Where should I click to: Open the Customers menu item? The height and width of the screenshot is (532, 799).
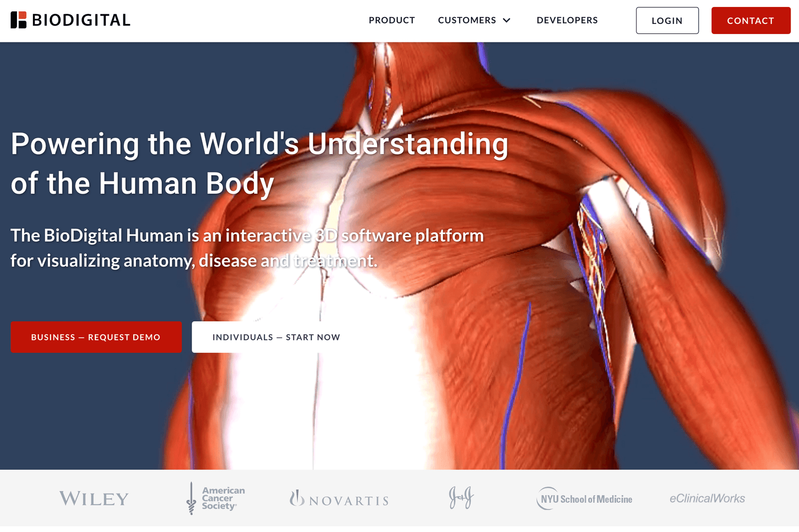(x=467, y=20)
